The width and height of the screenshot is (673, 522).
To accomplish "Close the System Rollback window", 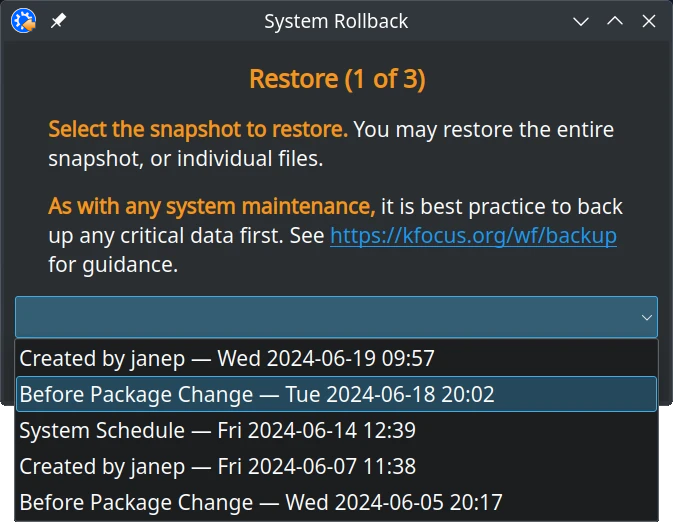I will [649, 21].
